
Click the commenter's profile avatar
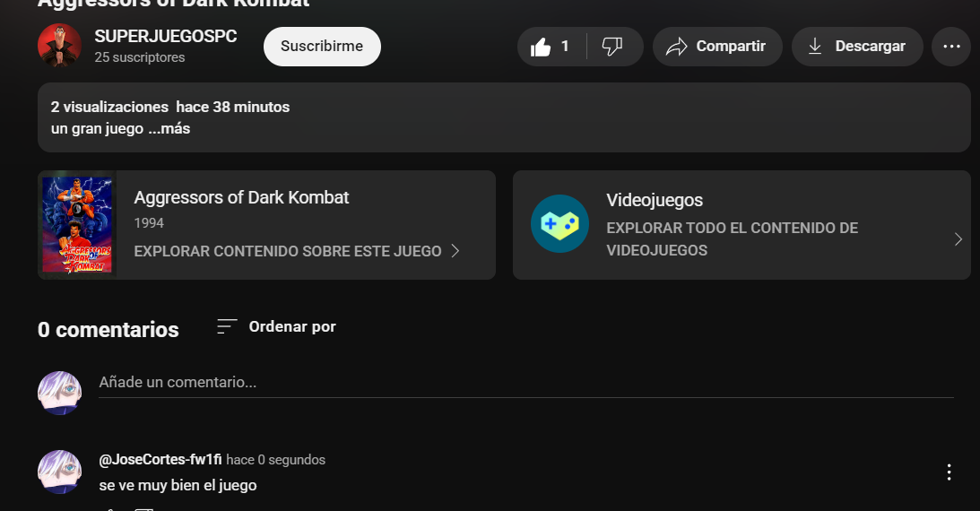[x=59, y=472]
